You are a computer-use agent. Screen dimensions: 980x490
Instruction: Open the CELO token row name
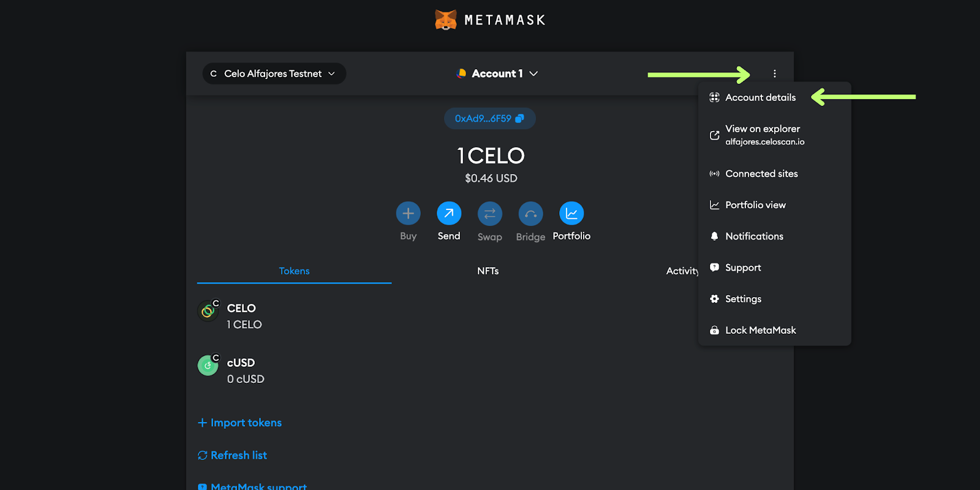tap(241, 308)
